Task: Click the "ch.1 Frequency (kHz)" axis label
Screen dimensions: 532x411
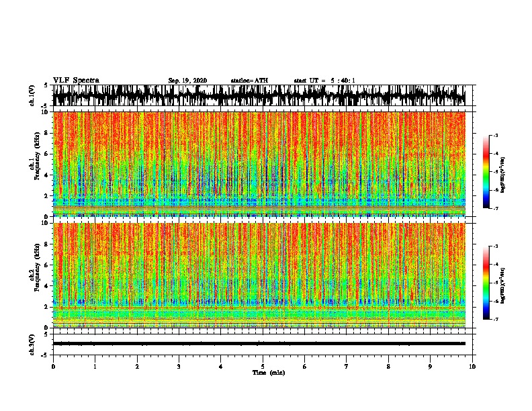Action: point(35,156)
